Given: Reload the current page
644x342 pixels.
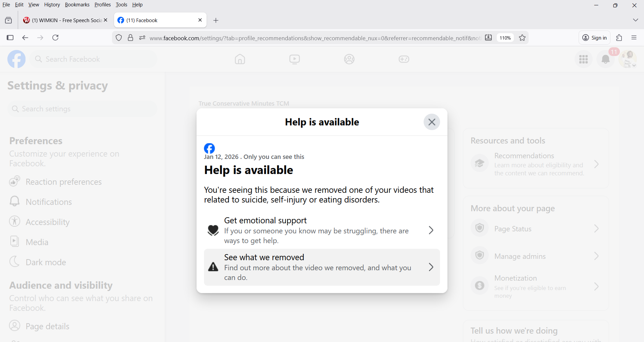Looking at the screenshot, I should coord(56,38).
